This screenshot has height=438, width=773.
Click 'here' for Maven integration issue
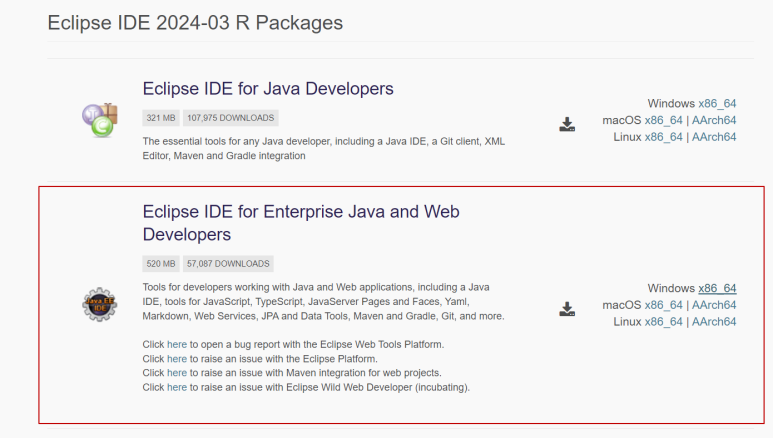click(x=177, y=373)
